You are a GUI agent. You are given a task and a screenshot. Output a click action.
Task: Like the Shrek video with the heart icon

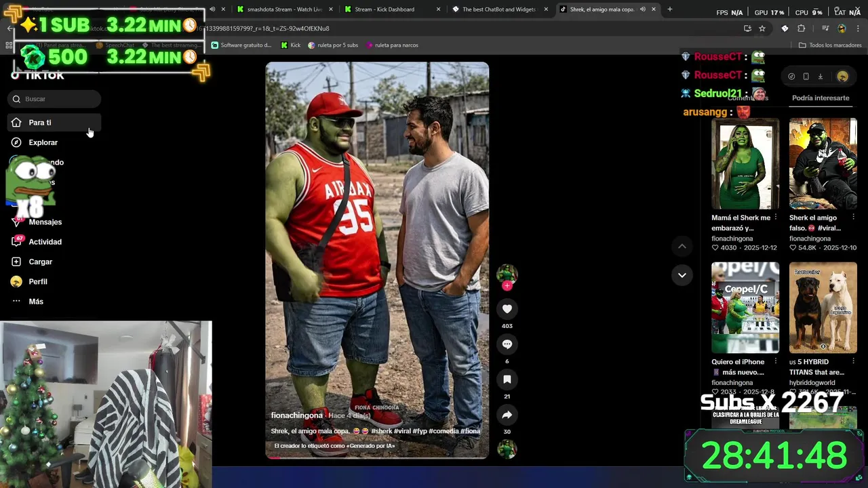click(507, 309)
